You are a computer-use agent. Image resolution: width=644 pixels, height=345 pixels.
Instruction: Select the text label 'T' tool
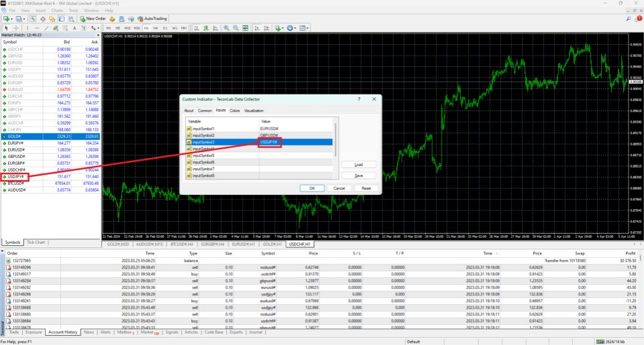[x=84, y=28]
